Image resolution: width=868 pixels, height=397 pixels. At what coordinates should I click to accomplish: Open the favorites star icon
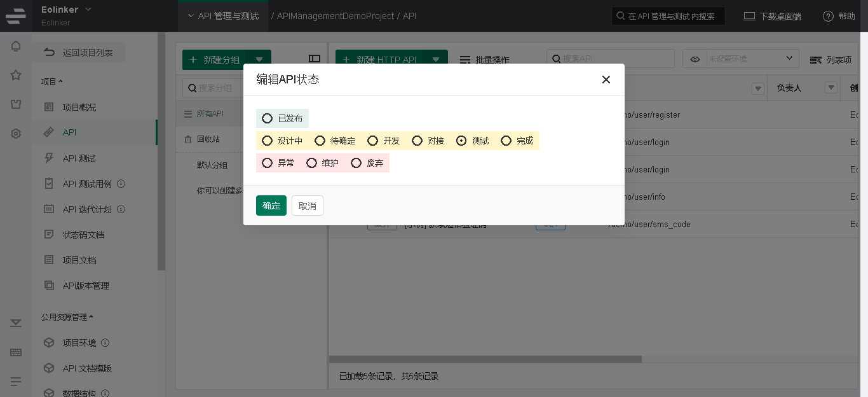16,75
